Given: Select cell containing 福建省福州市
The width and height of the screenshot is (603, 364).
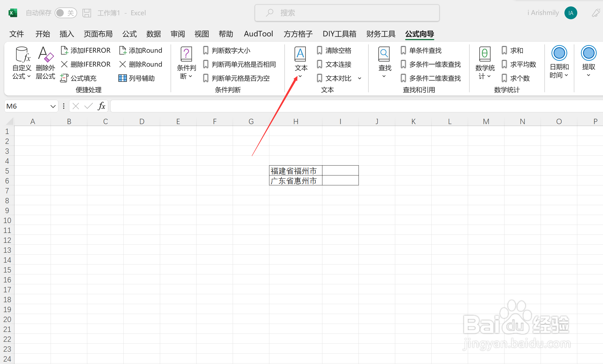Looking at the screenshot, I should tap(296, 171).
